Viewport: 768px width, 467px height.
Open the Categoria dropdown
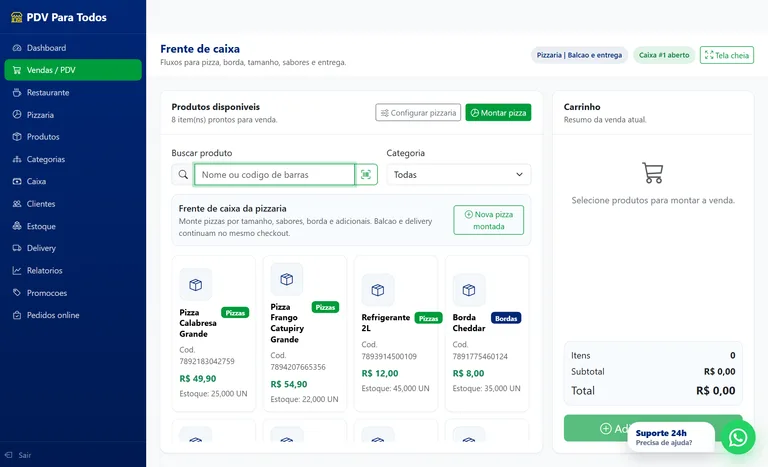click(458, 174)
